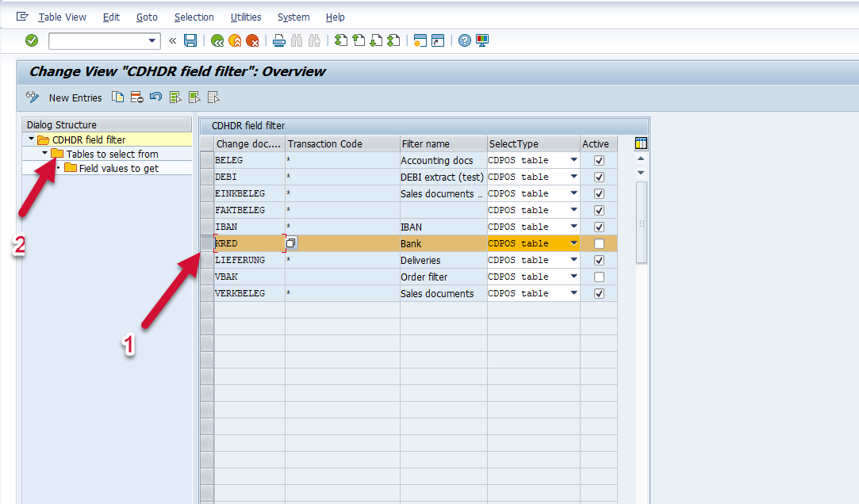The image size is (859, 504).
Task: Open the Utilities menu
Action: (x=246, y=17)
